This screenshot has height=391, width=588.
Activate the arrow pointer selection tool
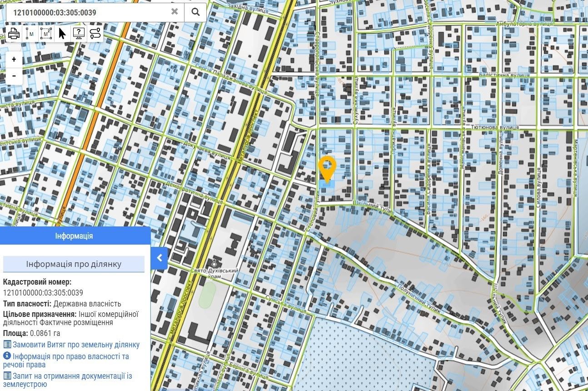point(62,34)
